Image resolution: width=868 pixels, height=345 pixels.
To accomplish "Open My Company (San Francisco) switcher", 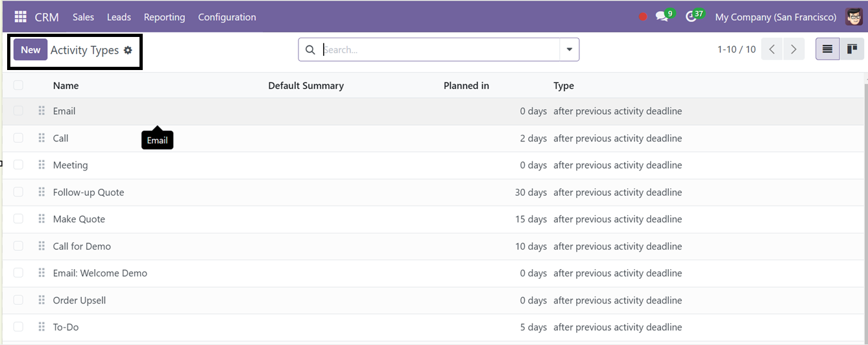I will pos(776,17).
